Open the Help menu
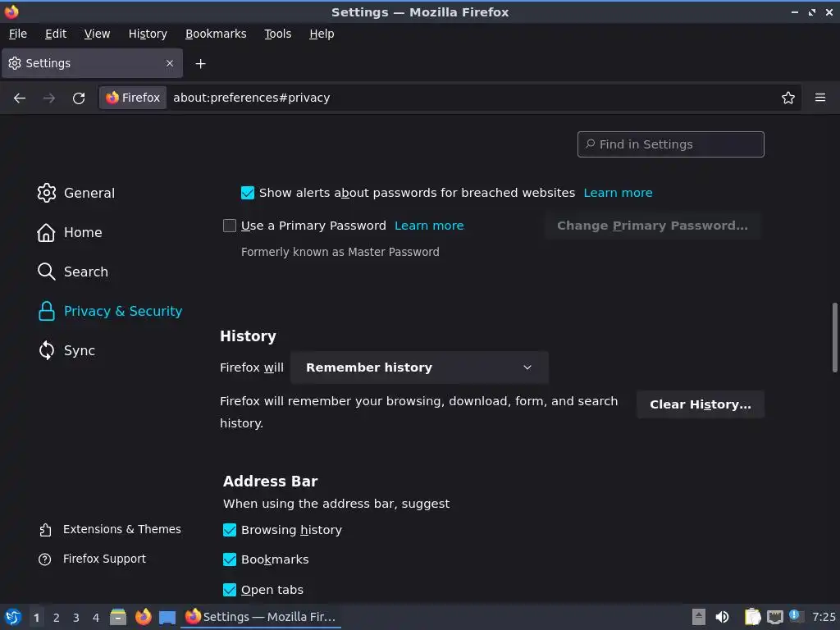 [x=322, y=34]
